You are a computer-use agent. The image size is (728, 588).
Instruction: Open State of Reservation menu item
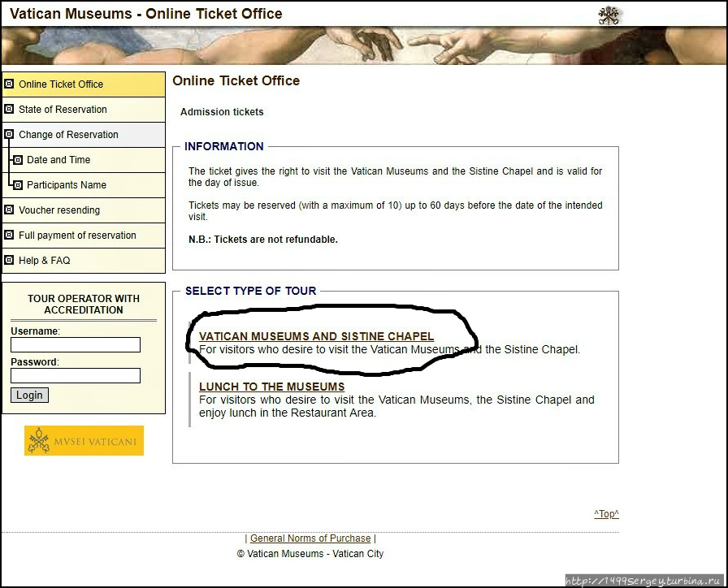[84, 110]
